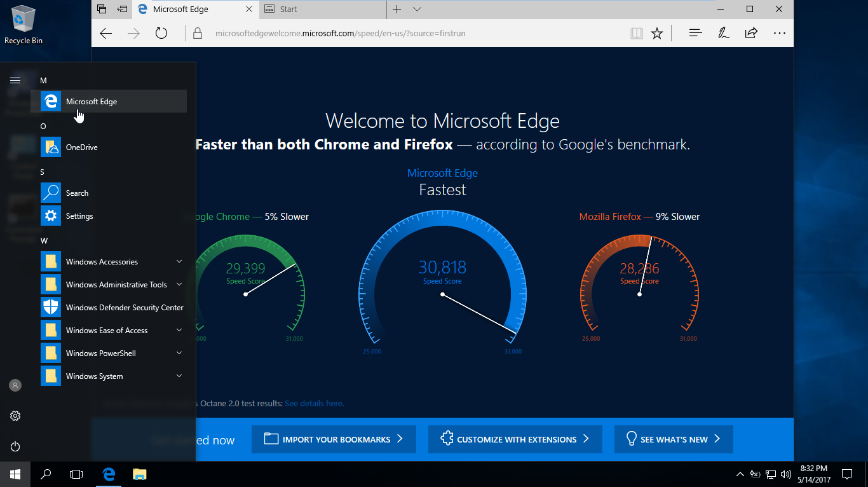
Task: Add current page to favorites
Action: click(x=657, y=32)
